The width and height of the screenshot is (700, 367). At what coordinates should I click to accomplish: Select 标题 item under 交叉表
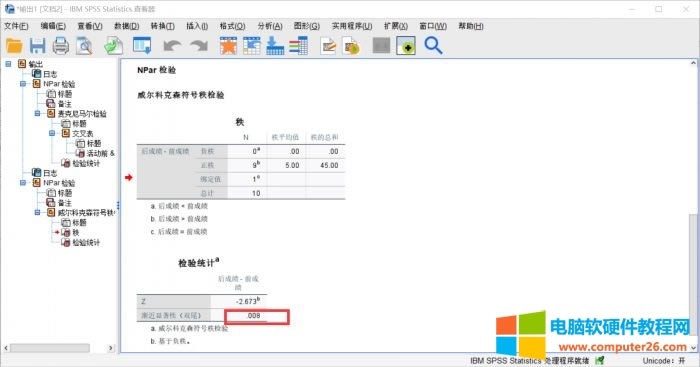(x=94, y=143)
